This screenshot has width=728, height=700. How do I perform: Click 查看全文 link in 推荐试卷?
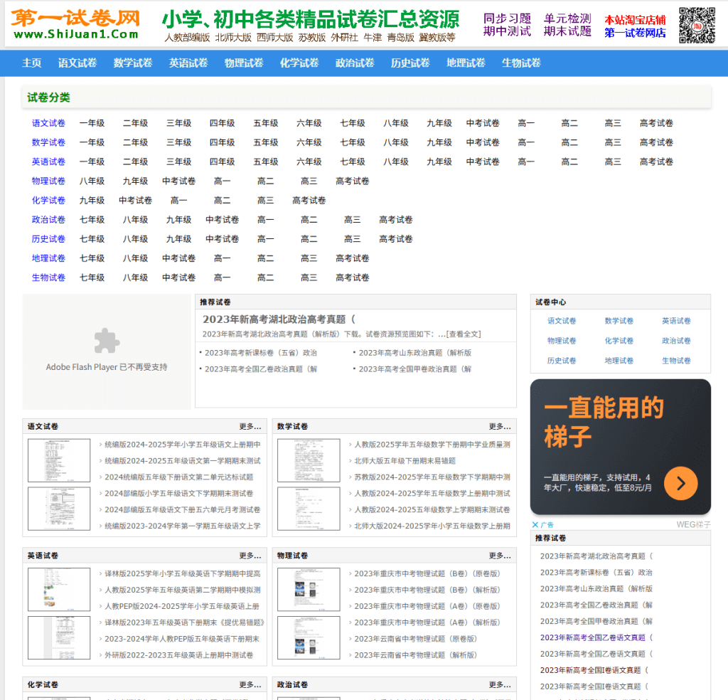pyautogui.click(x=464, y=334)
